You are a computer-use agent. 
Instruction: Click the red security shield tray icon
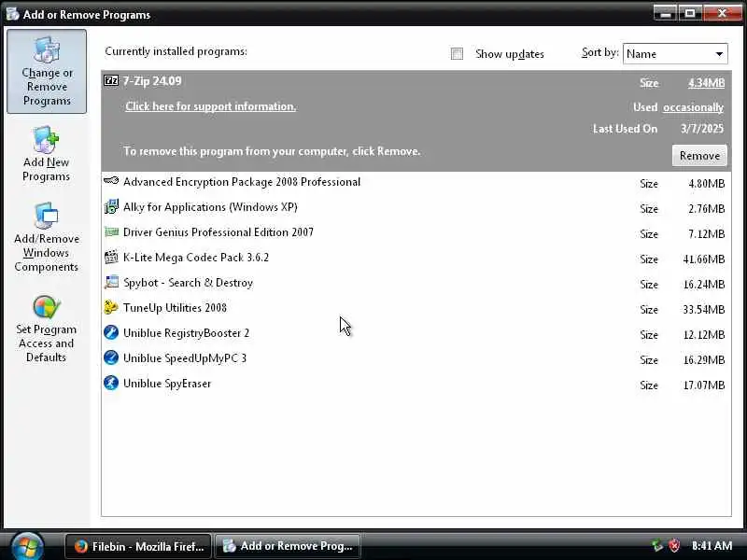click(x=674, y=546)
